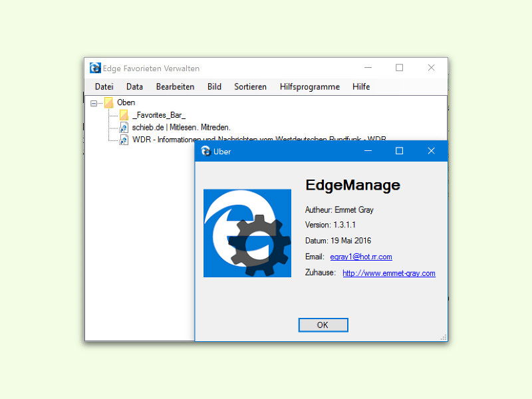Click the Autheur: Emmet Gray line
532x399 pixels.
click(x=339, y=210)
